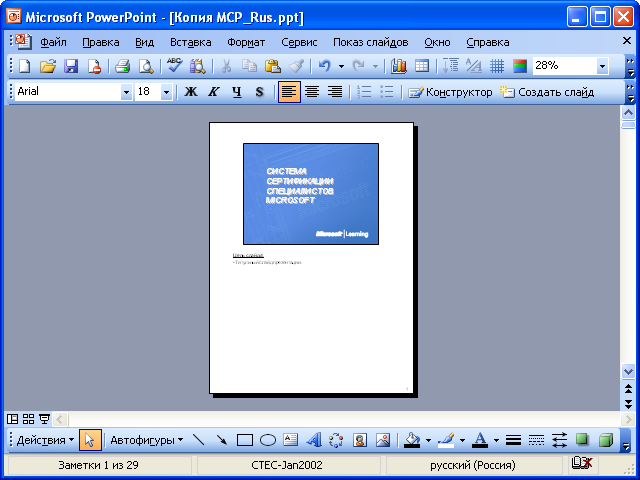640x480 pixels.
Task: Toggle Show Formatting icon
Action: [473, 66]
